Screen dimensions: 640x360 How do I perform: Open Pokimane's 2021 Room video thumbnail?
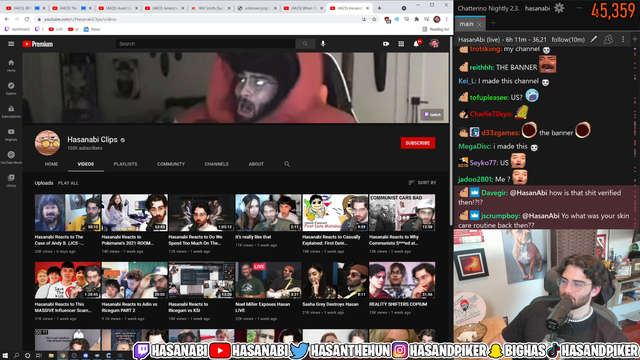coord(134,212)
